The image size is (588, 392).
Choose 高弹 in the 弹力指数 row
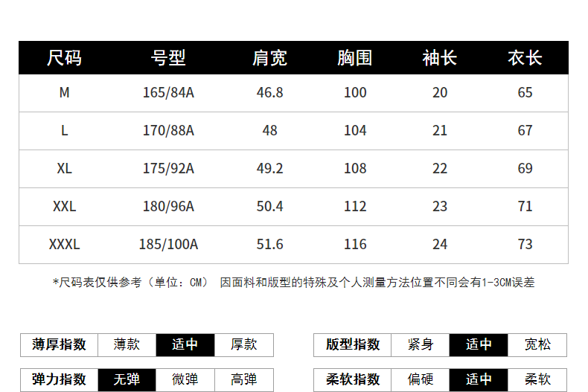point(243,379)
